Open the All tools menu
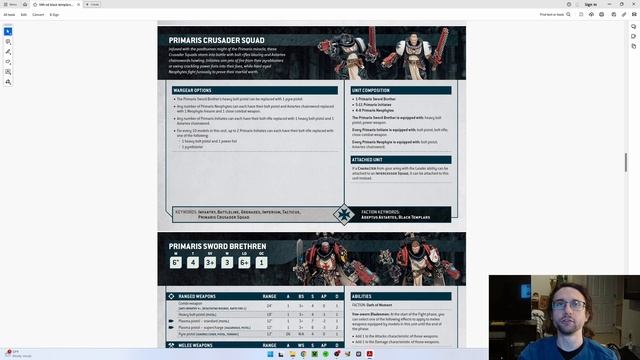Image resolution: width=640 pixels, height=360 pixels. 9,15
